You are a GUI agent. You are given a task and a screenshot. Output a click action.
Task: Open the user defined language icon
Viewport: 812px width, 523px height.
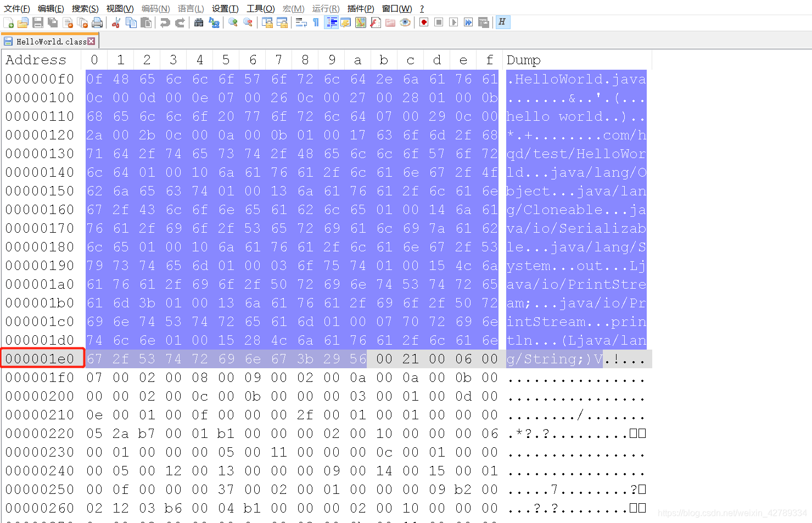(x=346, y=23)
